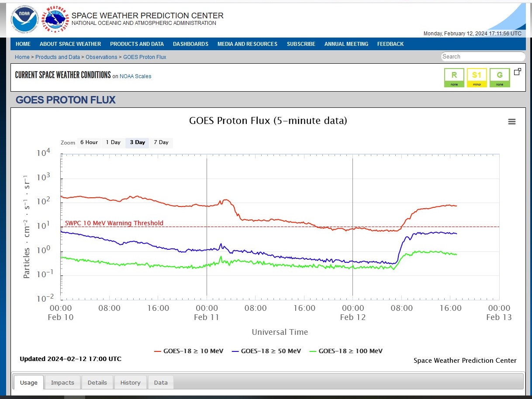This screenshot has height=399, width=532.
Task: Click the G geomagnetic storm scale box
Action: (500, 78)
